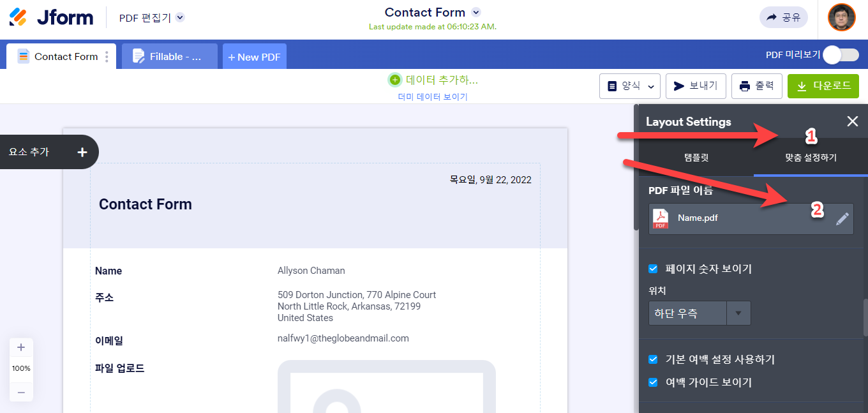868x413 pixels.
Task: Click the zoom in plus icon
Action: coord(21,347)
